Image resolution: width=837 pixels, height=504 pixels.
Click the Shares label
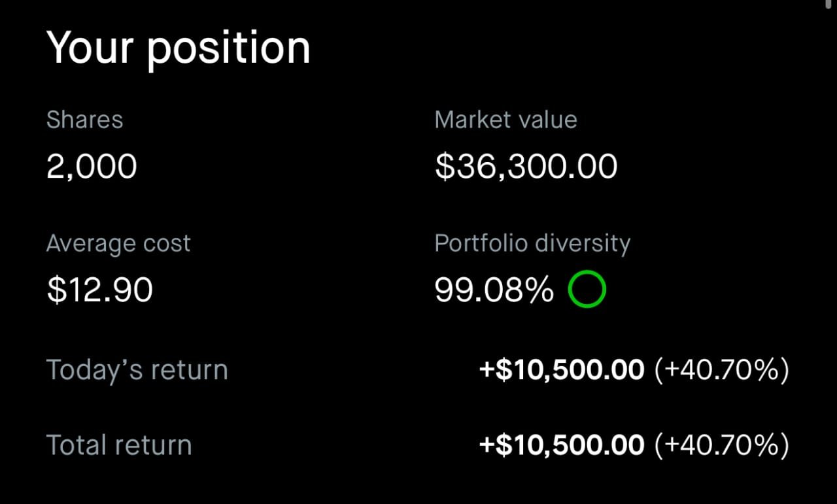pos(84,120)
